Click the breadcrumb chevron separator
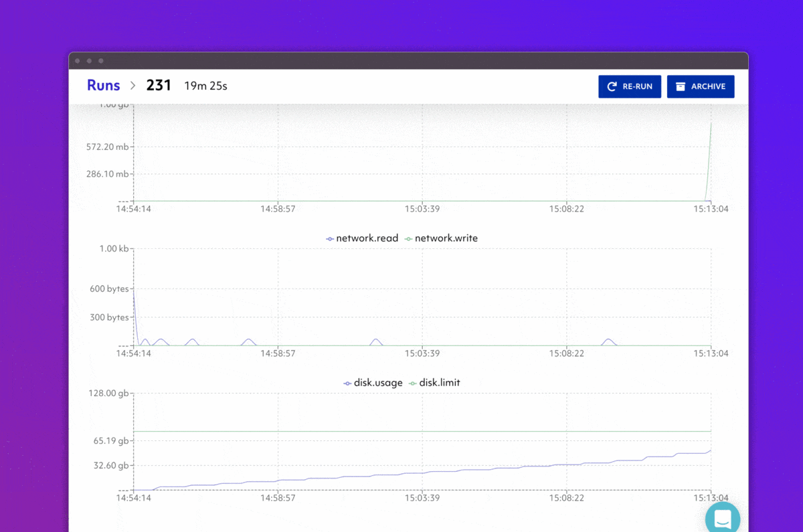The width and height of the screenshot is (803, 532). coord(132,86)
